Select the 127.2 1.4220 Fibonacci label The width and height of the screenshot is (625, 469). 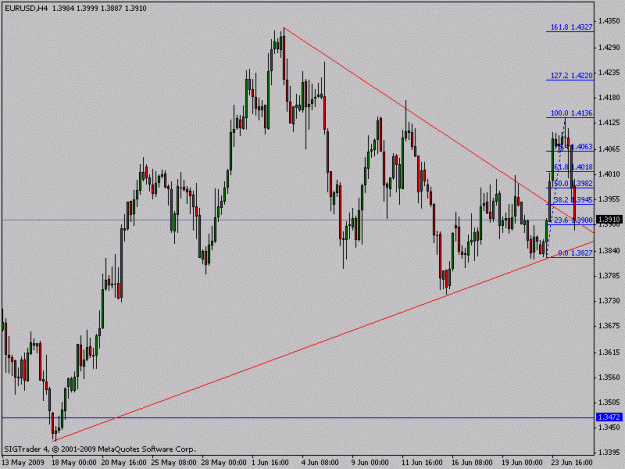(x=571, y=76)
